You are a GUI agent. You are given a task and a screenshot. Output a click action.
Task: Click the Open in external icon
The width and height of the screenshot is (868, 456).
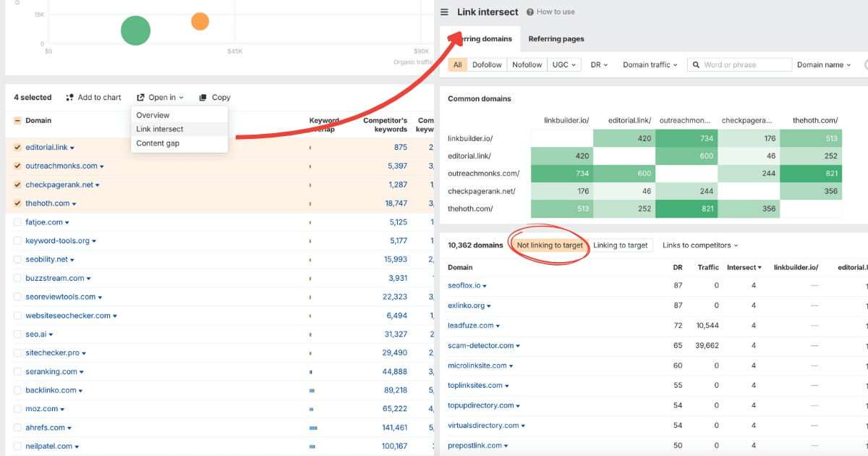tap(141, 98)
